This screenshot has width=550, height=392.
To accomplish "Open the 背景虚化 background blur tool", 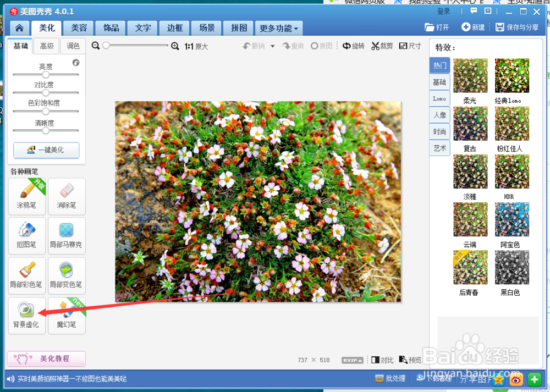I will 26,316.
